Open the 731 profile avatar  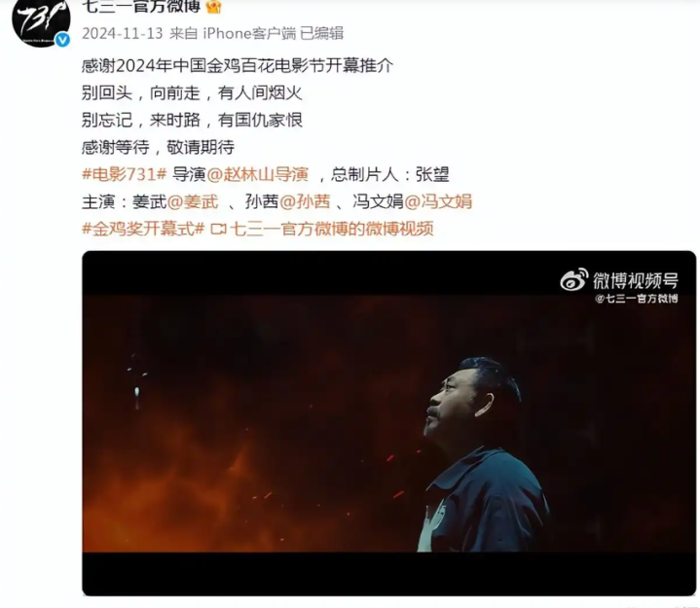tap(41, 20)
